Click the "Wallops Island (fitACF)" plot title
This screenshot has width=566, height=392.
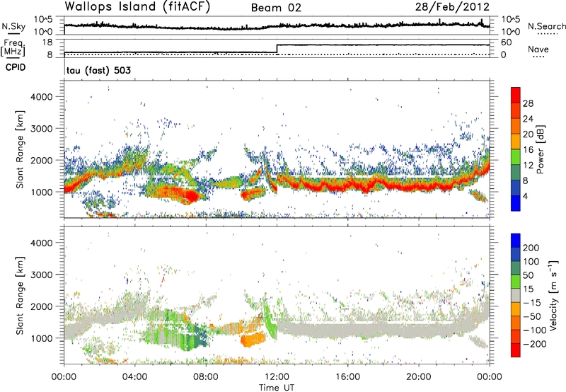pos(137,7)
